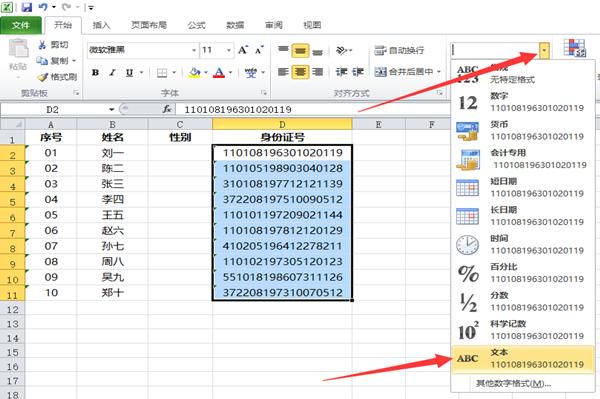
Task: Select the Scientific (科学记数) format option
Action: click(523, 330)
